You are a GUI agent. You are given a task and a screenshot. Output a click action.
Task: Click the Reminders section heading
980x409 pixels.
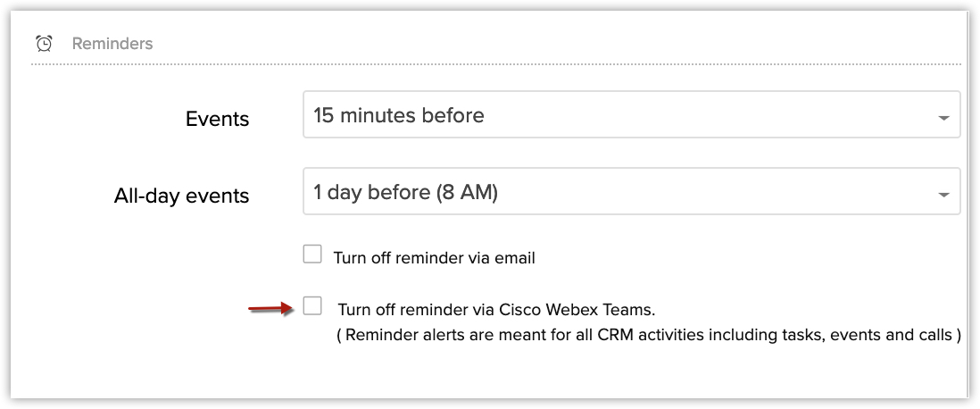[112, 43]
